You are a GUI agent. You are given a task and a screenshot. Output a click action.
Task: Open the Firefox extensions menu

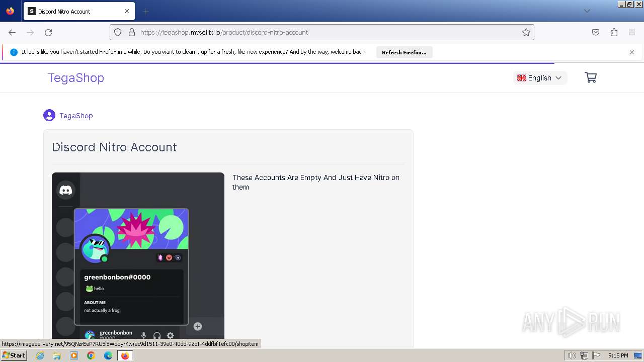point(614,32)
